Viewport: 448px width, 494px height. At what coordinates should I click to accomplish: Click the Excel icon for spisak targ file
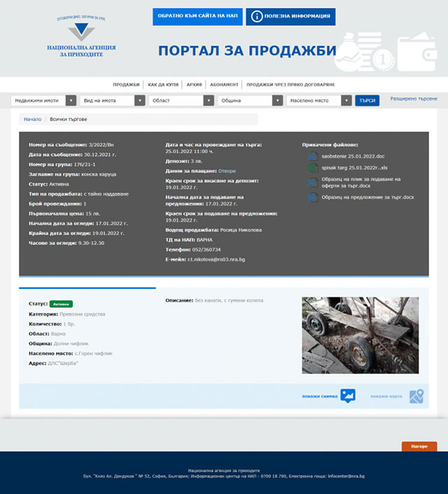point(312,168)
